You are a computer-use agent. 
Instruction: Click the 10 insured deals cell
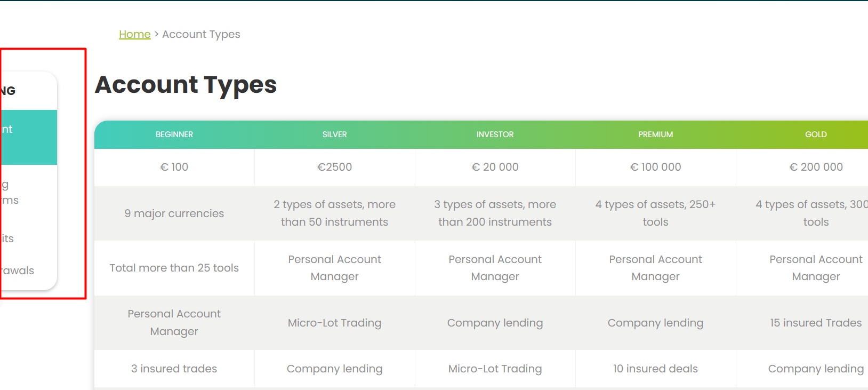tap(656, 369)
